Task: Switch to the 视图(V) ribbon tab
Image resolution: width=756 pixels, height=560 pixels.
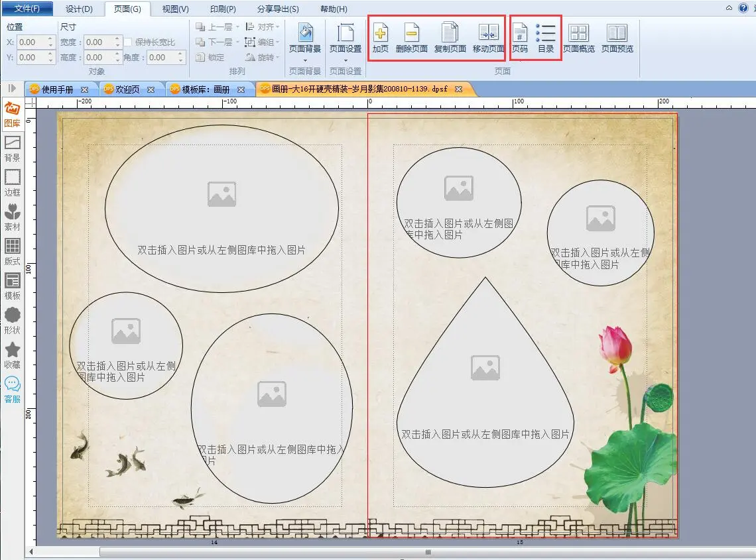Action: click(x=175, y=9)
